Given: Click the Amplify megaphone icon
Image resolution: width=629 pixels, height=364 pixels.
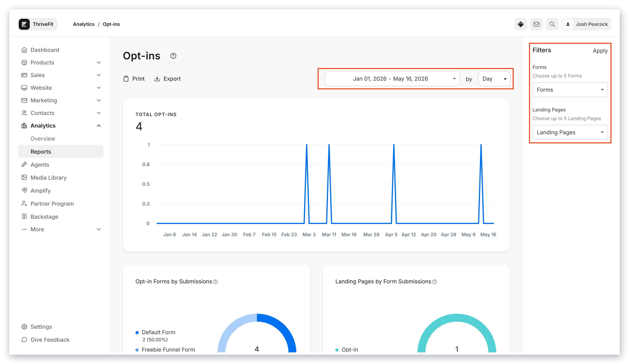Looking at the screenshot, I should click(24, 190).
